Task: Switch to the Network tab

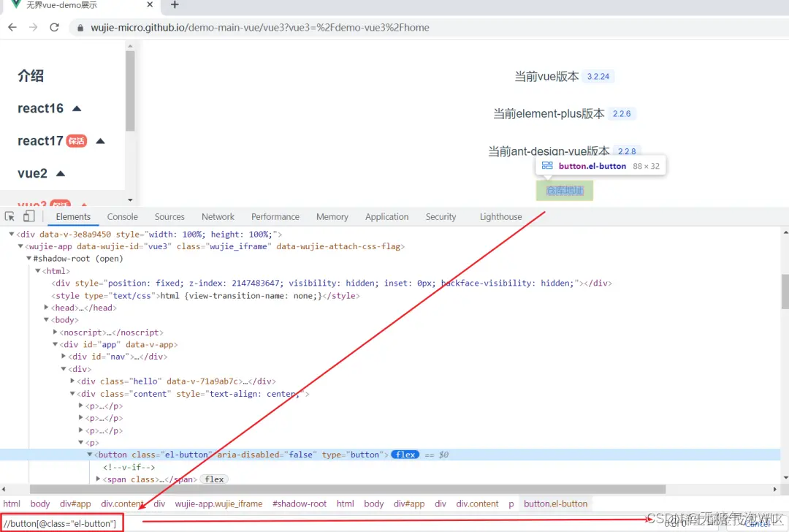Action: [218, 217]
